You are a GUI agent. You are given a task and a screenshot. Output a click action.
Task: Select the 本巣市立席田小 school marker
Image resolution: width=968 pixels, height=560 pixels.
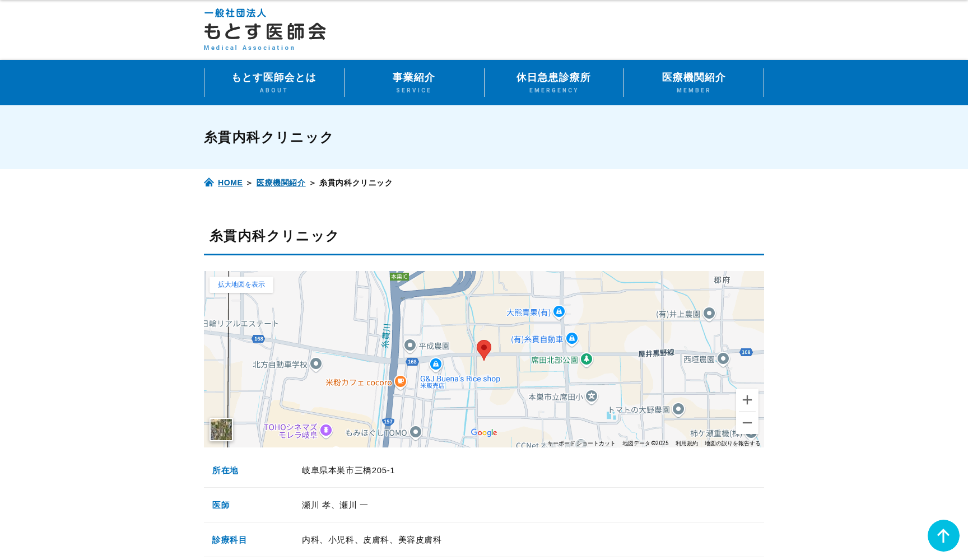pos(592,396)
